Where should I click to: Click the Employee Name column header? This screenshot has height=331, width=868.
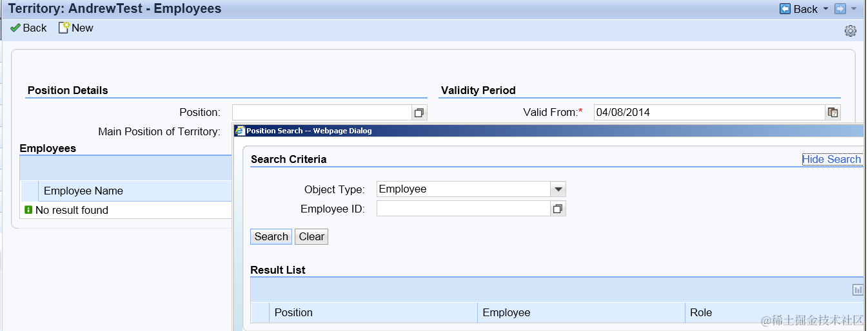click(135, 191)
